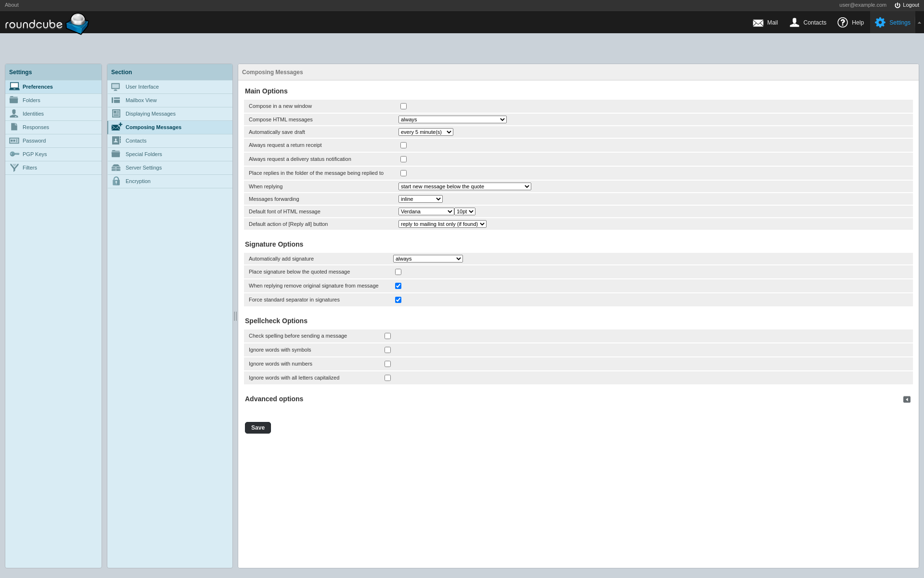The width and height of the screenshot is (924, 578).
Task: Click the Mail envelope icon
Action: [758, 23]
